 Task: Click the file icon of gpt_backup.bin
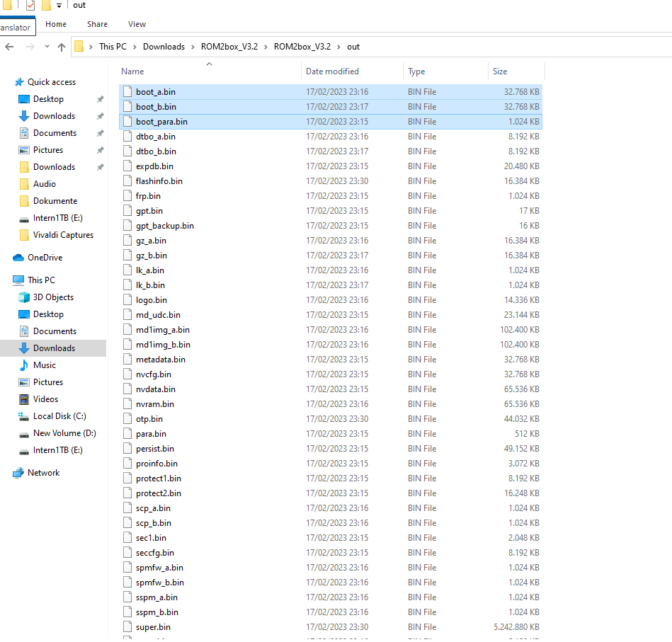(127, 225)
